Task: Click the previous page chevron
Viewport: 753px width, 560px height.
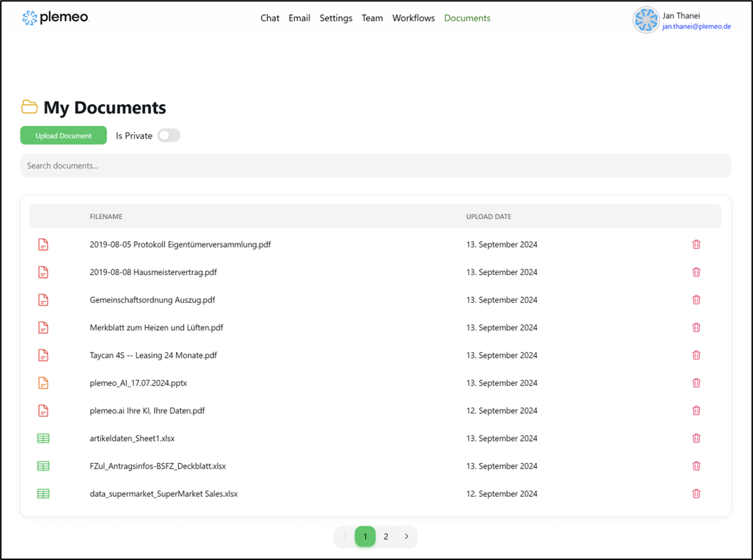Action: coord(345,537)
